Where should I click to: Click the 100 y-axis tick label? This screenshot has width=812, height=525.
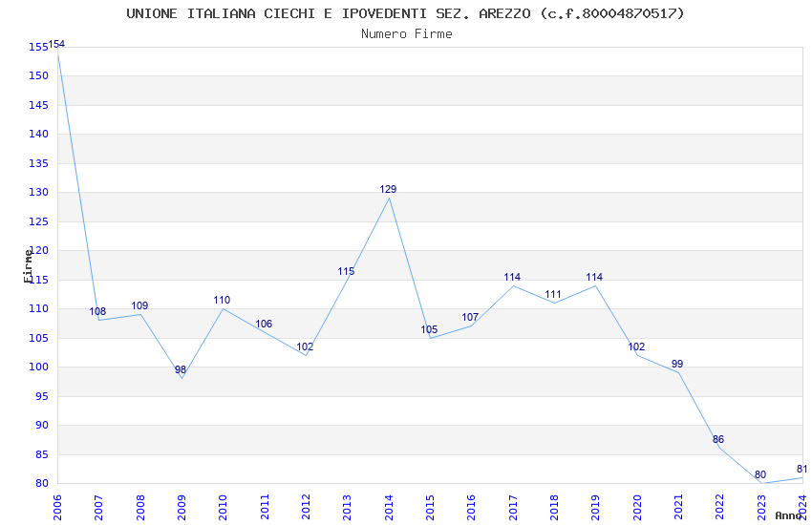tap(38, 367)
